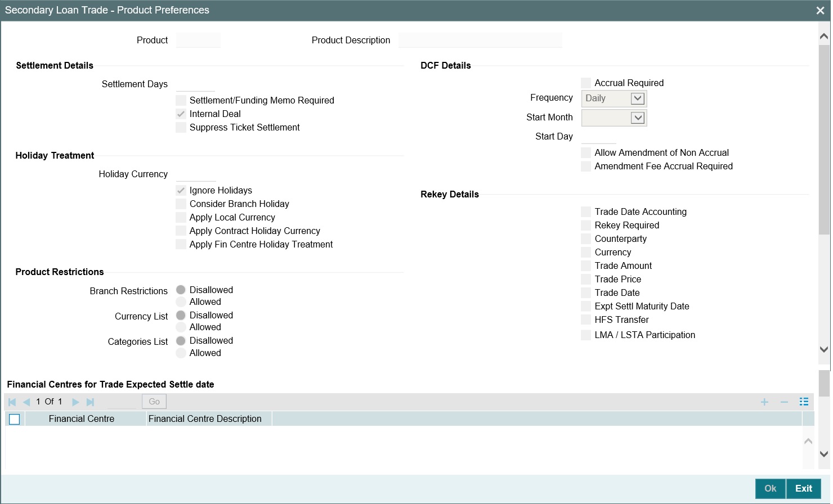Select Allowed for Currency List

[x=181, y=327]
